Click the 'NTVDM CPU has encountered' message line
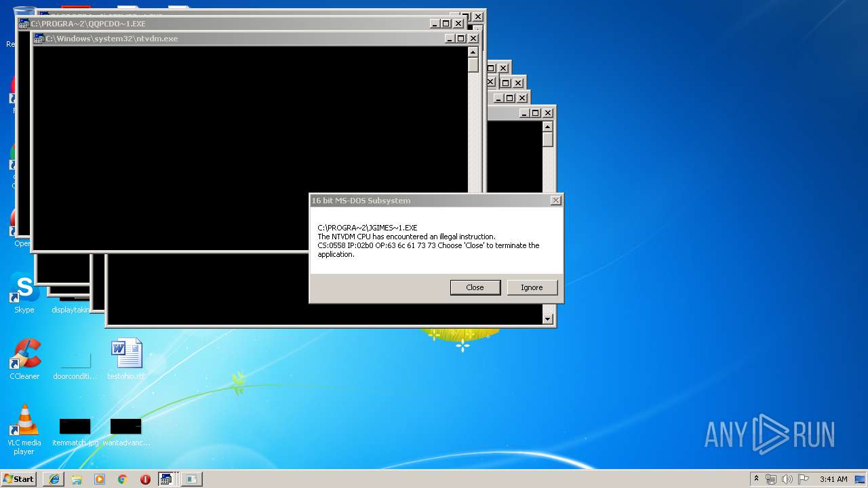Screen dimensions: 868x488 pyautogui.click(x=406, y=237)
